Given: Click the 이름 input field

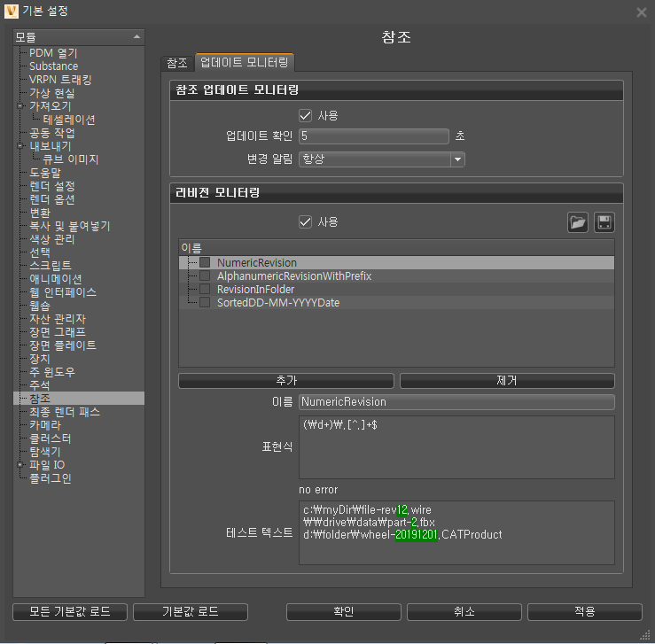Looking at the screenshot, I should tap(456, 402).
